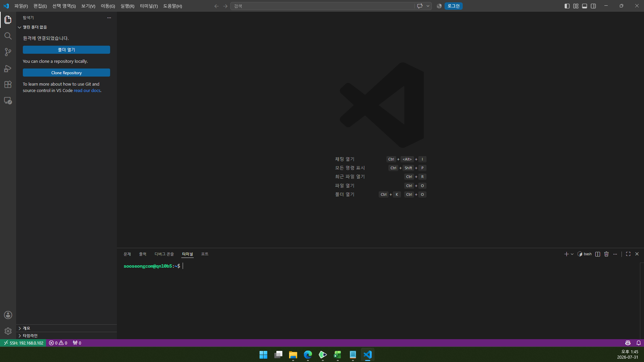Open the 도움말(H) menu

(x=173, y=6)
